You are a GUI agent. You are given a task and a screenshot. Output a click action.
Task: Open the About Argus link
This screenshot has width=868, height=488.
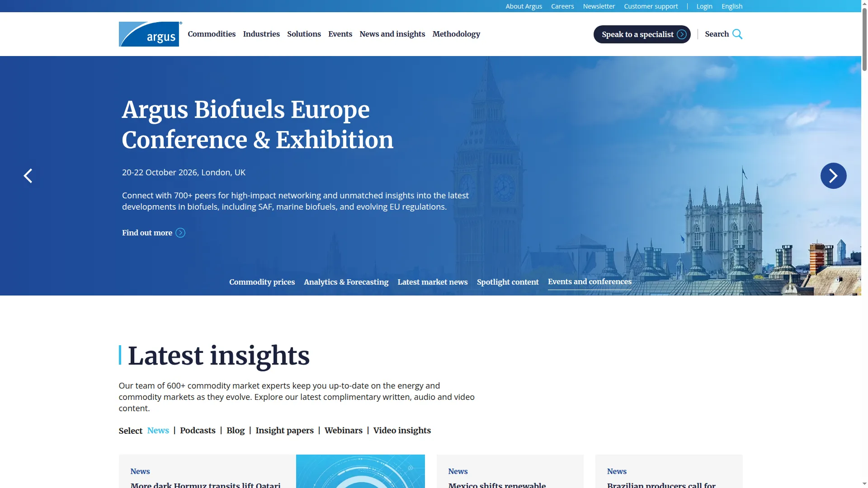click(524, 6)
